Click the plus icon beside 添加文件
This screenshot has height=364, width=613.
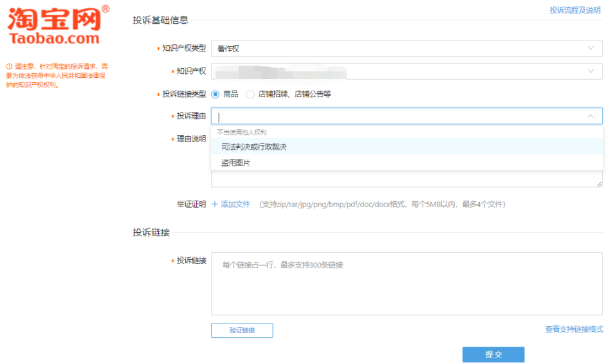pyautogui.click(x=215, y=205)
